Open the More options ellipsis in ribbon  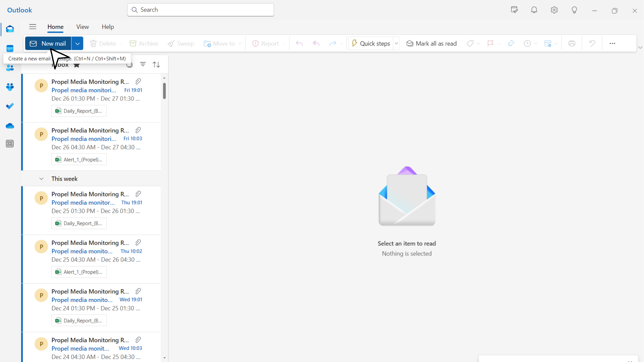click(x=612, y=44)
